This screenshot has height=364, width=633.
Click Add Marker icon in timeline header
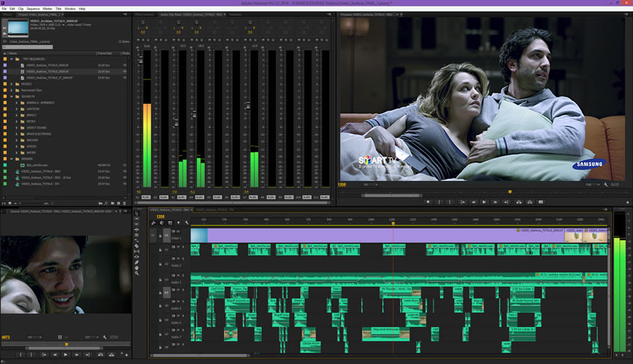point(178,223)
